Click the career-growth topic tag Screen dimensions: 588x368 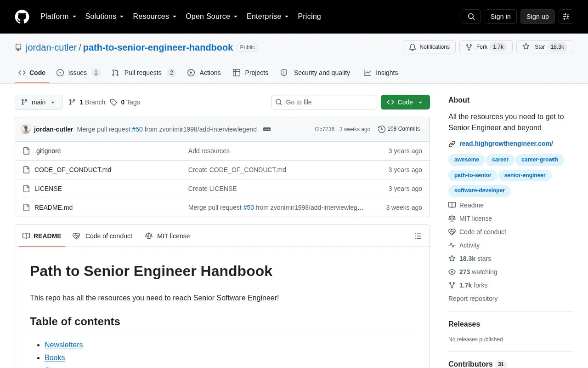tap(540, 160)
